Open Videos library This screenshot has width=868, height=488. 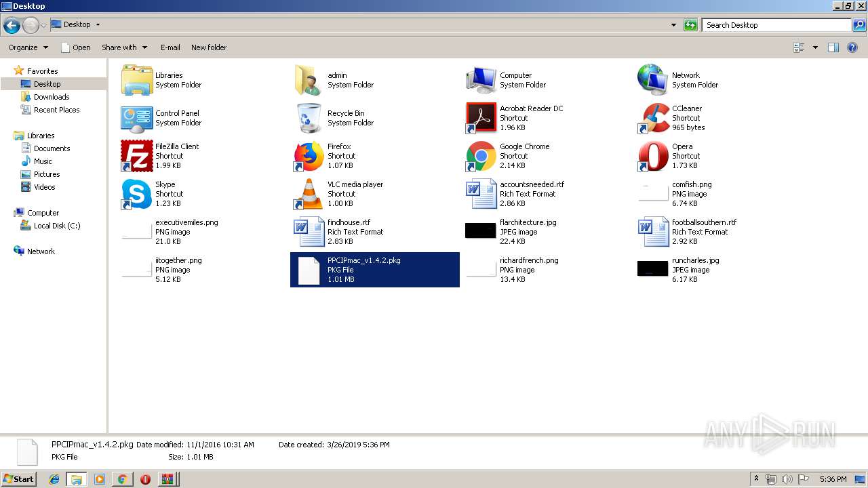click(x=44, y=187)
